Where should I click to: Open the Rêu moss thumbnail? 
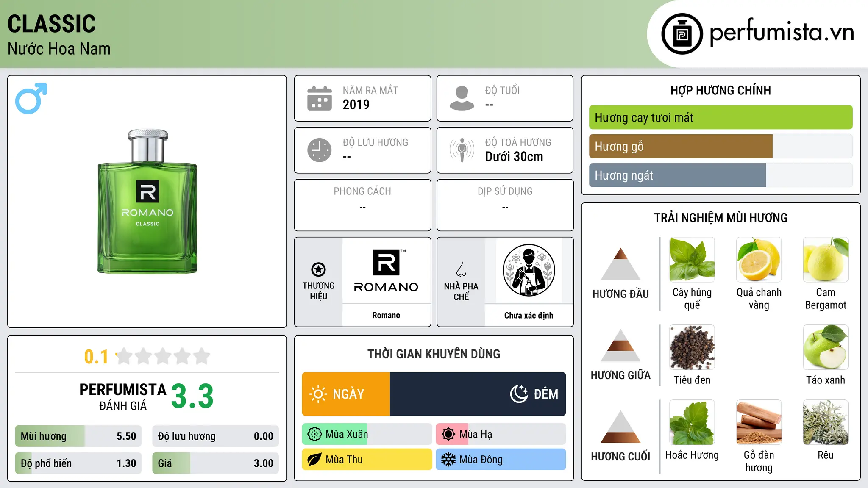click(x=826, y=422)
